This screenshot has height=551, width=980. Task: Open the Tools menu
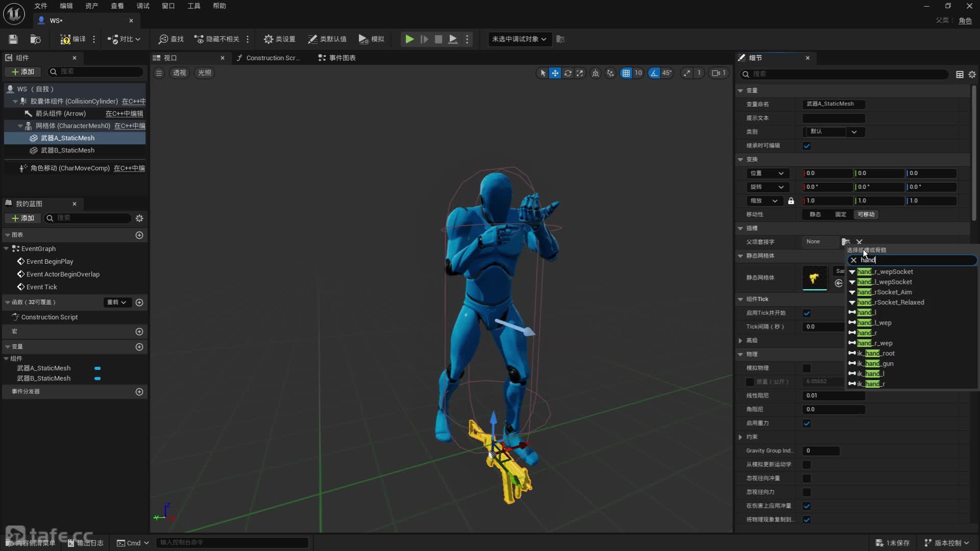pyautogui.click(x=193, y=6)
